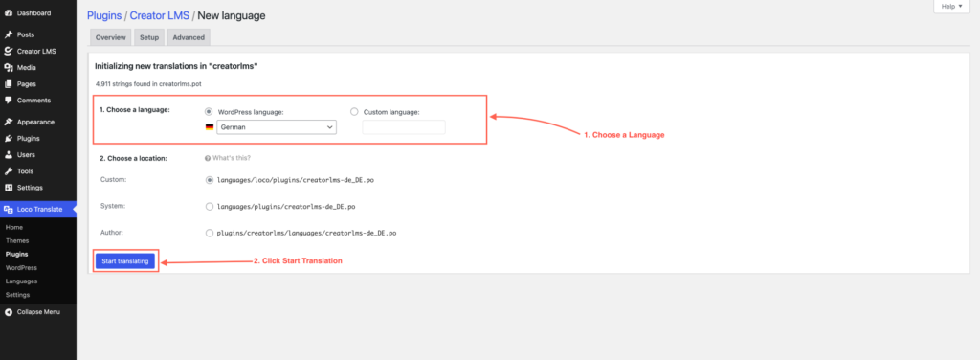Click the plugins/creatorlms/languages/creatorlms-de_DE.po path text
This screenshot has width=980, height=360.
coord(306,233)
